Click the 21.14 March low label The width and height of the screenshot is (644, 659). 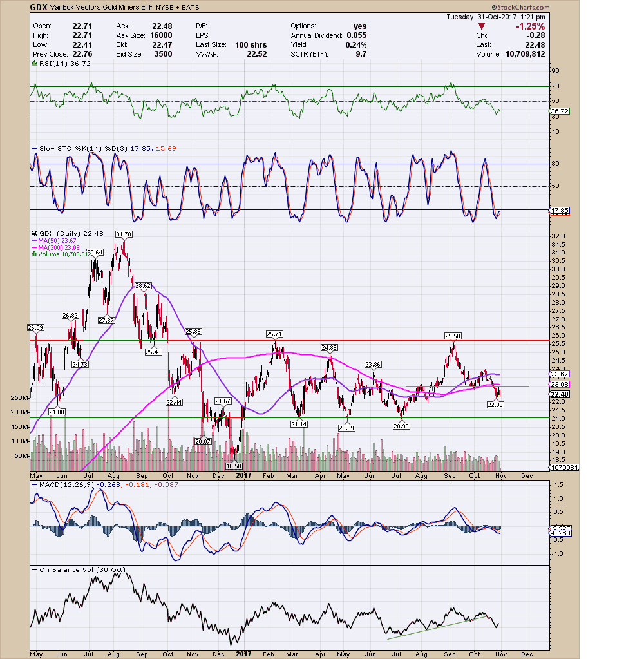click(299, 424)
